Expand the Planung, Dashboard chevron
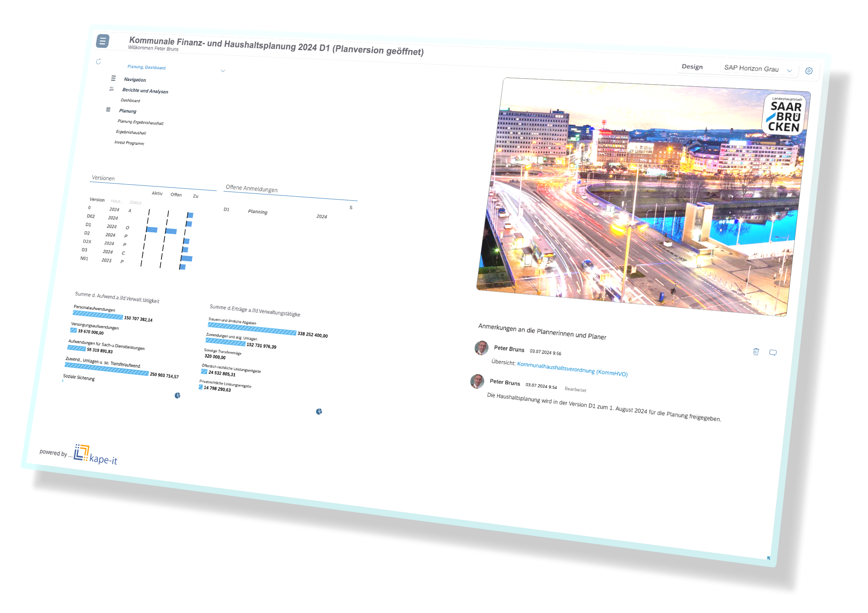Viewport: 868px width, 613px height. click(223, 71)
